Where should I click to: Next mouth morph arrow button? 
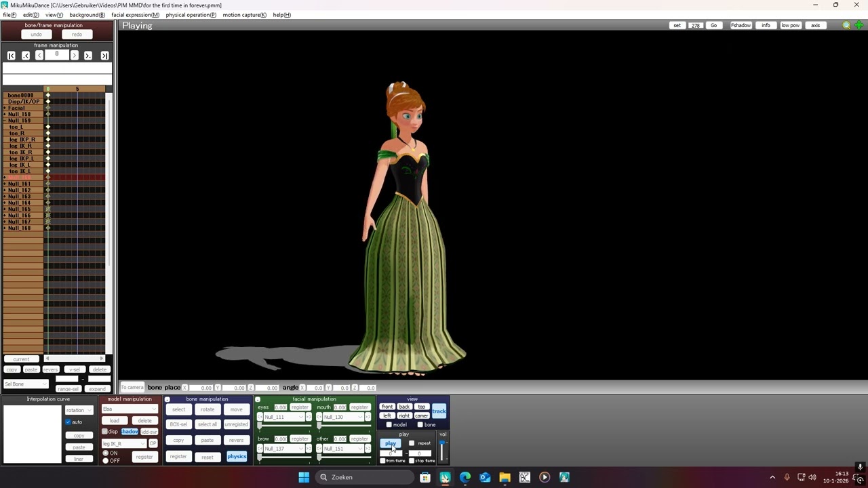point(368,417)
